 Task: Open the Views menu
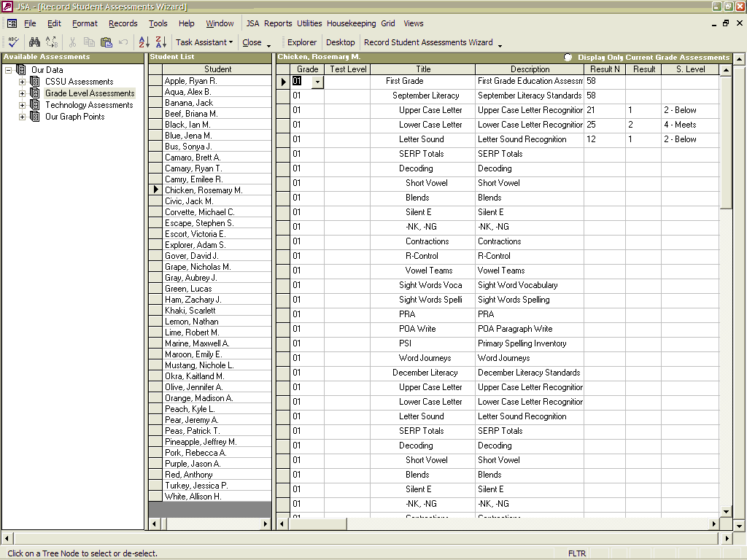tap(414, 23)
